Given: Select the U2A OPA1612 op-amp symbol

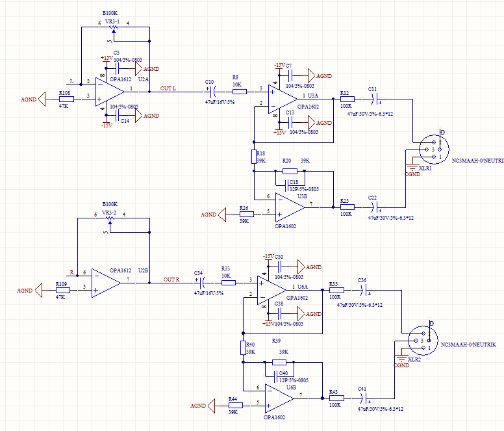Looking at the screenshot, I should click(110, 92).
